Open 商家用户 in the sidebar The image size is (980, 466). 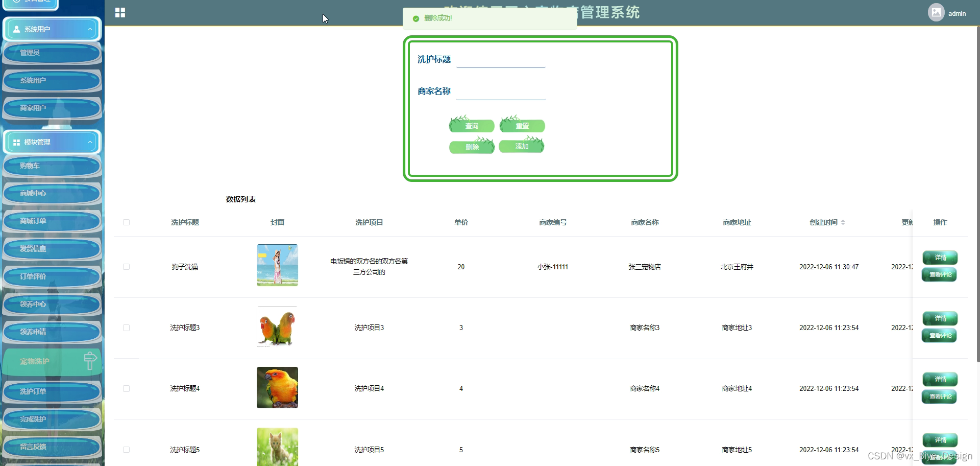[x=52, y=108]
